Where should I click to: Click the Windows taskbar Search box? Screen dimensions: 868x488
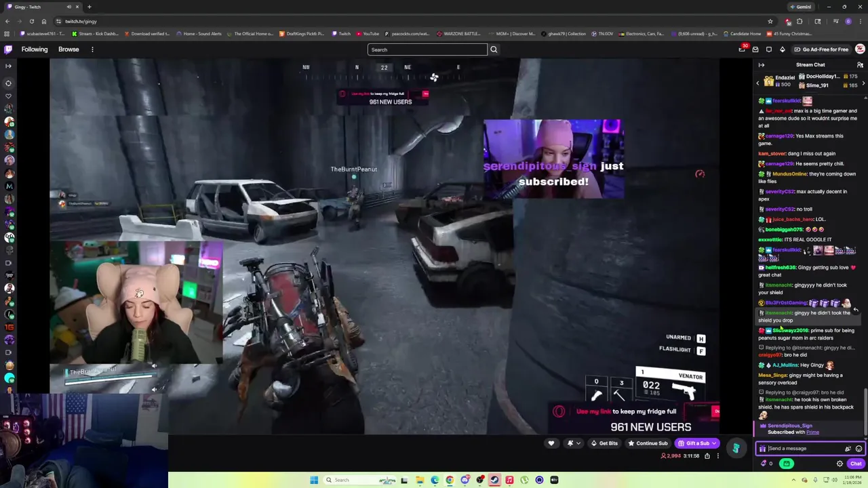click(359, 480)
